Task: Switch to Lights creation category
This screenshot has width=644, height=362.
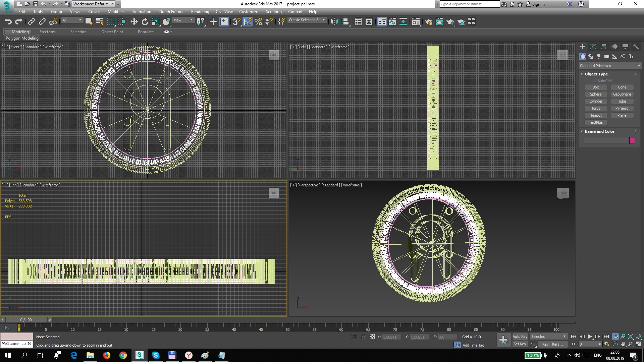Action: coord(599,56)
